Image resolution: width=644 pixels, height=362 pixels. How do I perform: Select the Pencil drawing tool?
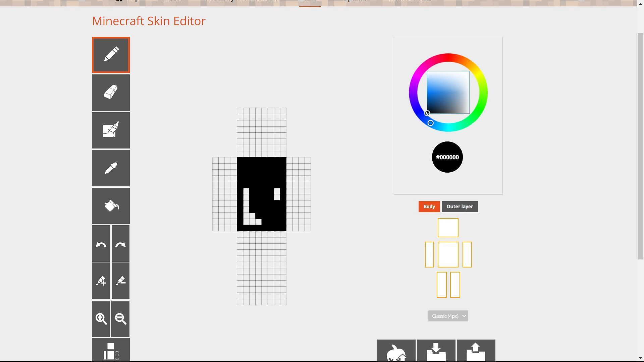tap(111, 55)
